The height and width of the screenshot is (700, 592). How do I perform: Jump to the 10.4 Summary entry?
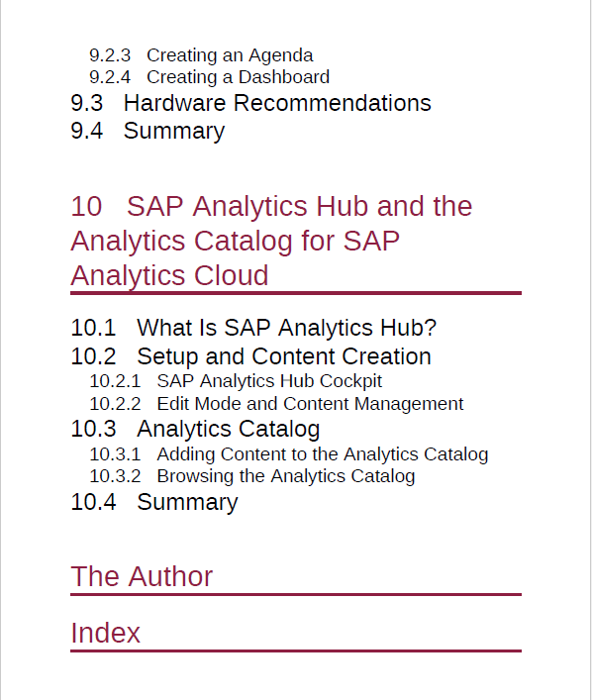pyautogui.click(x=154, y=502)
